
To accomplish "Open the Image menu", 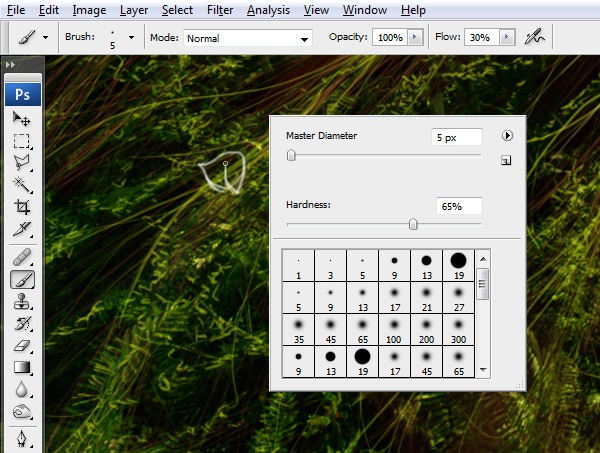I will [89, 10].
